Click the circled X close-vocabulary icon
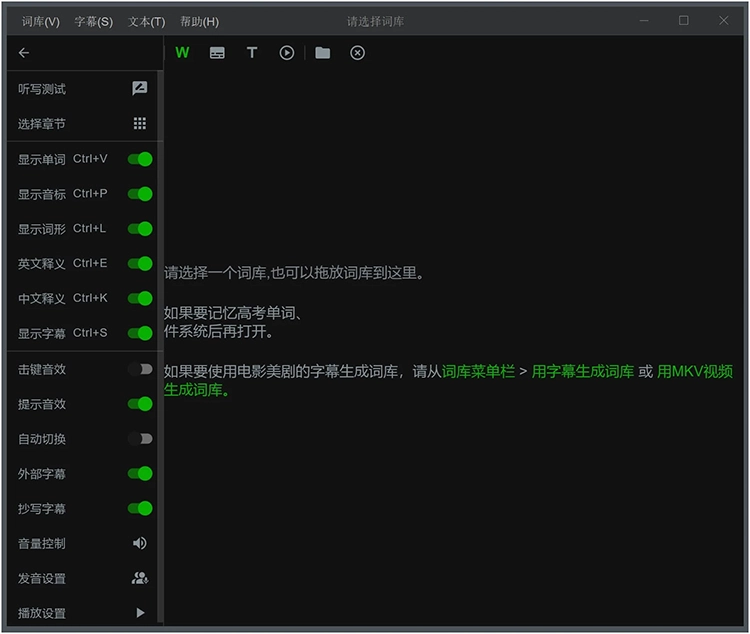The image size is (750, 634). pyautogui.click(x=357, y=53)
